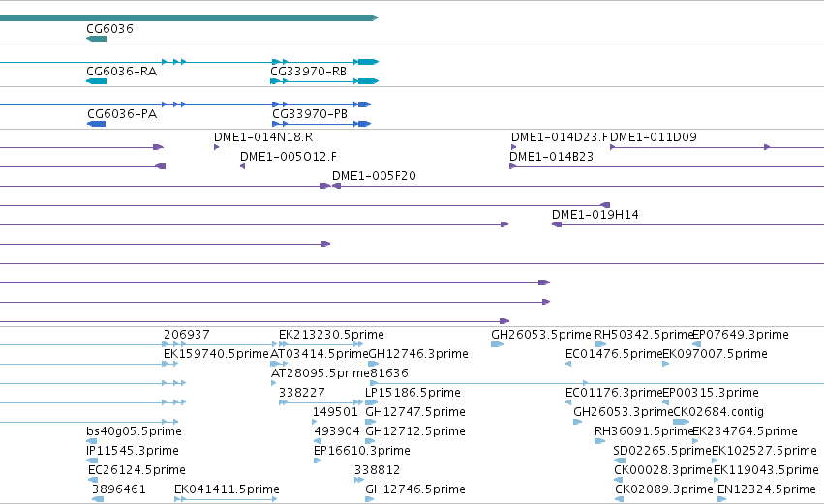Click the DME1-019H14 clone label

[595, 215]
